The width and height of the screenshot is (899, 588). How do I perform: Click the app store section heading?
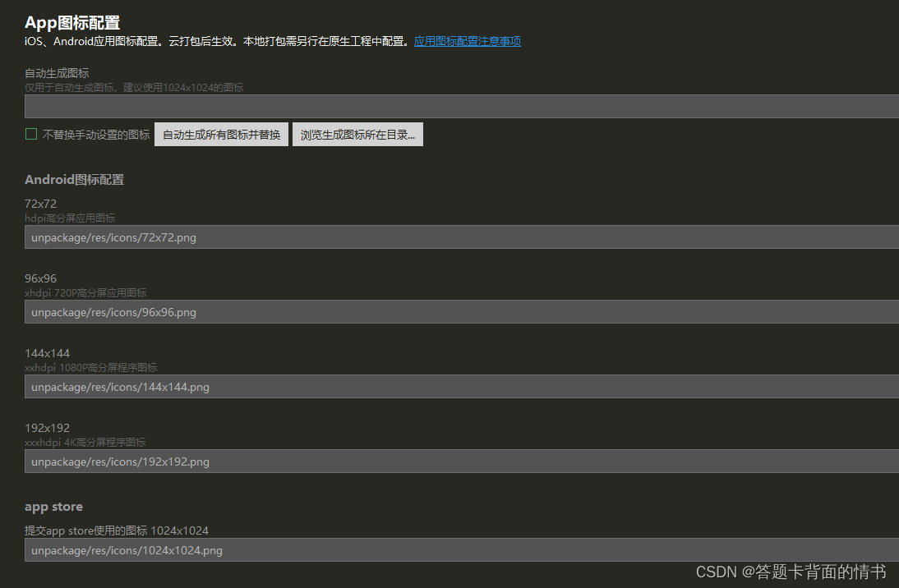tap(53, 506)
